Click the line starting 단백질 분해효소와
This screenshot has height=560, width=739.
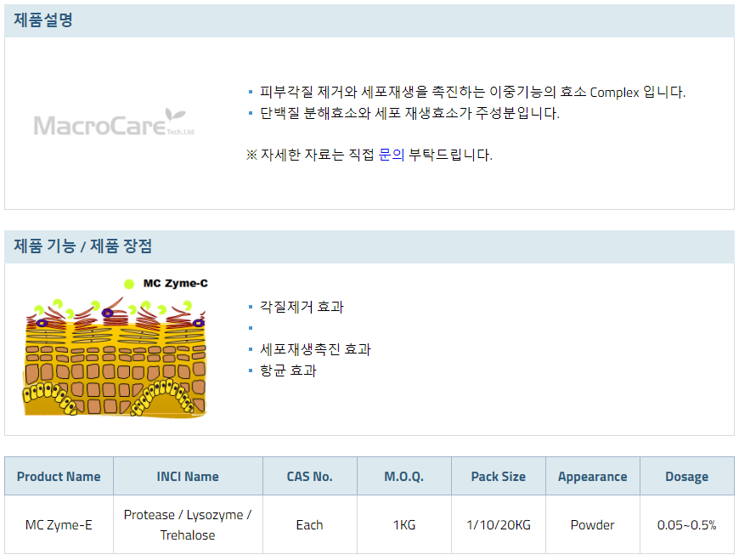coord(409,113)
